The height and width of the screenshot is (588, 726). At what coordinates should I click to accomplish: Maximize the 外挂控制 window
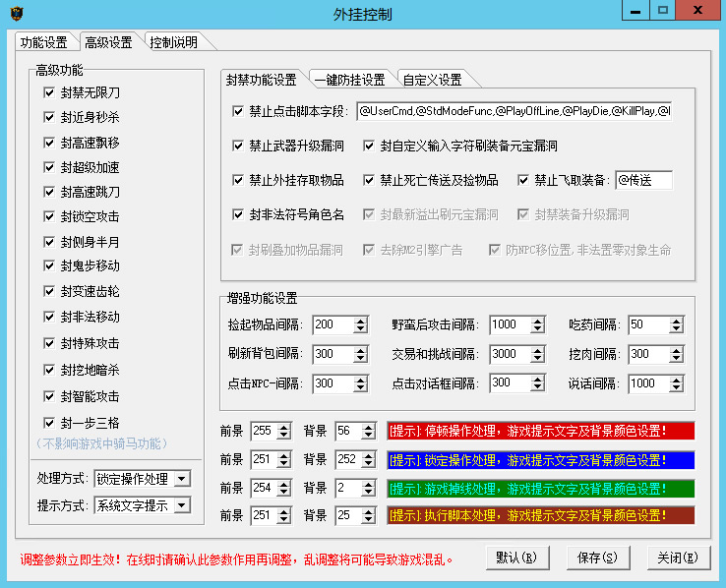point(663,10)
